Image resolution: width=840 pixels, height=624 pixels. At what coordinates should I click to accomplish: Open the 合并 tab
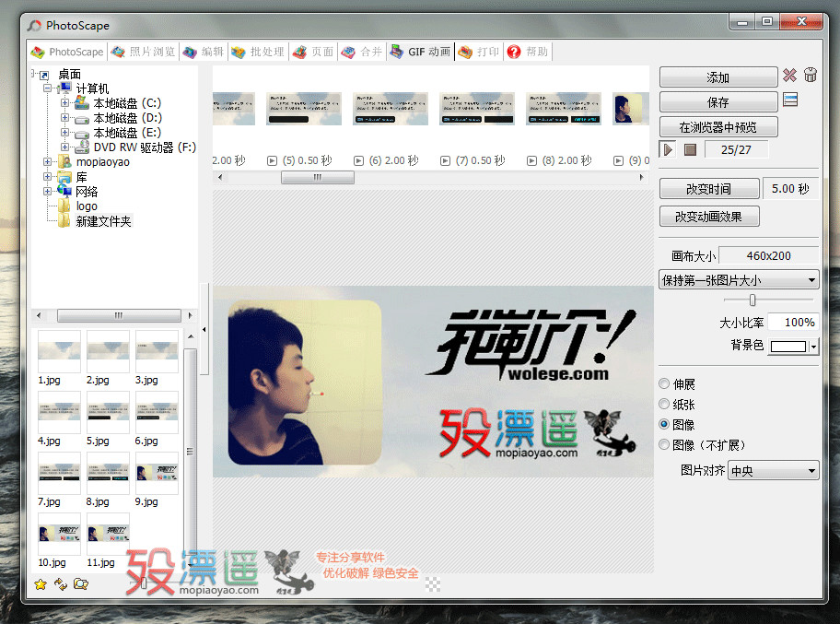[362, 52]
